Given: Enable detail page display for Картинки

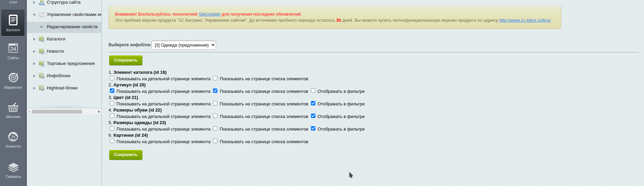Looking at the screenshot, I should (x=112, y=141).
